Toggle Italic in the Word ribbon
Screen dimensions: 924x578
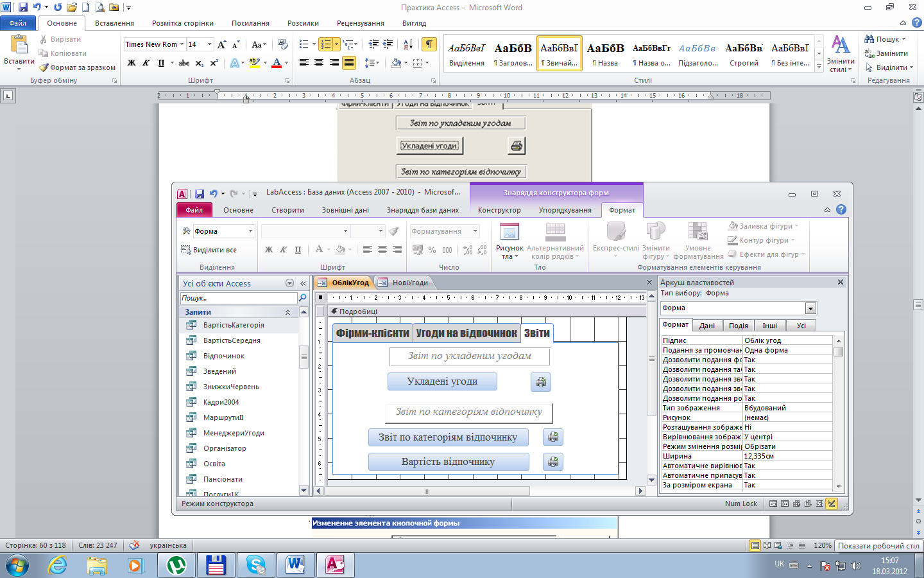point(146,63)
